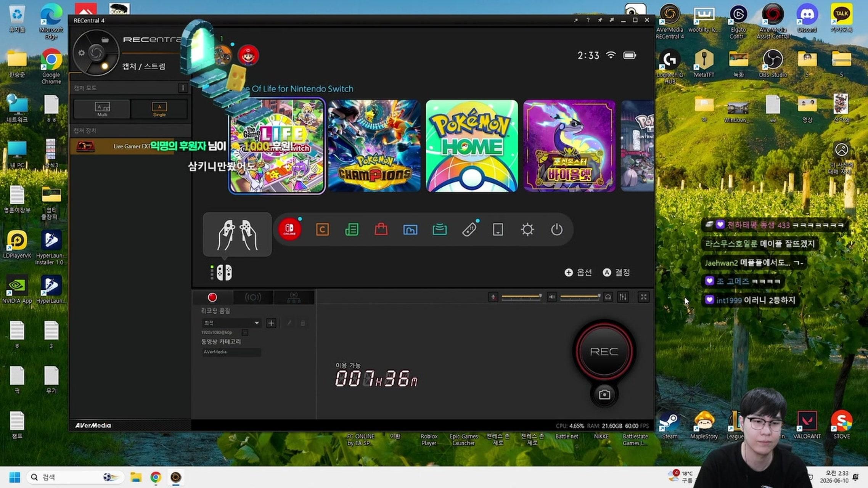The width and height of the screenshot is (868, 488).
Task: Open the Multi-stream tab
Action: pos(294,297)
